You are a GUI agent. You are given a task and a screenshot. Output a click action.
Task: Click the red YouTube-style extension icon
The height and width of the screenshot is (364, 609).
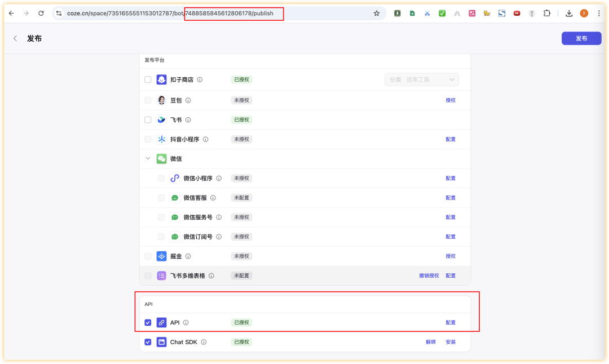point(517,13)
